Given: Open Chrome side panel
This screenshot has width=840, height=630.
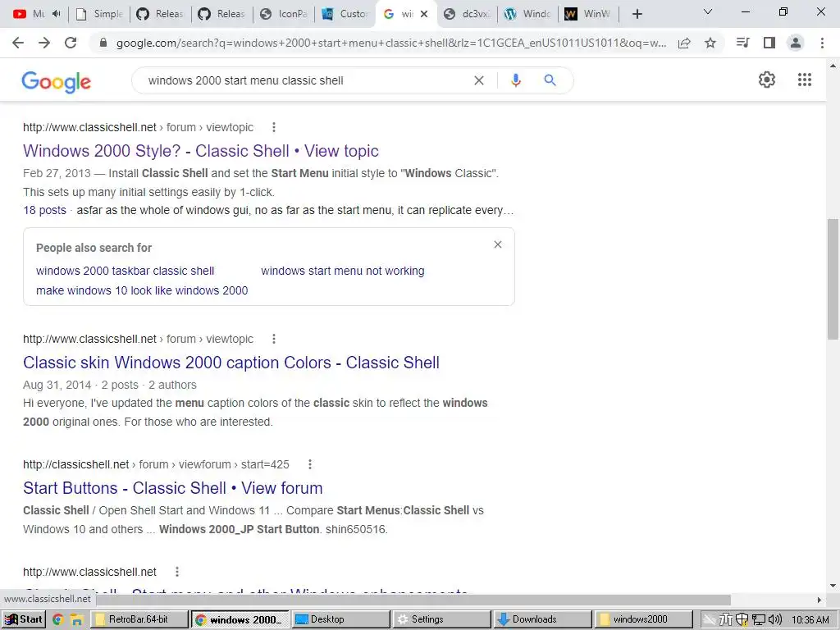Looking at the screenshot, I should (769, 43).
